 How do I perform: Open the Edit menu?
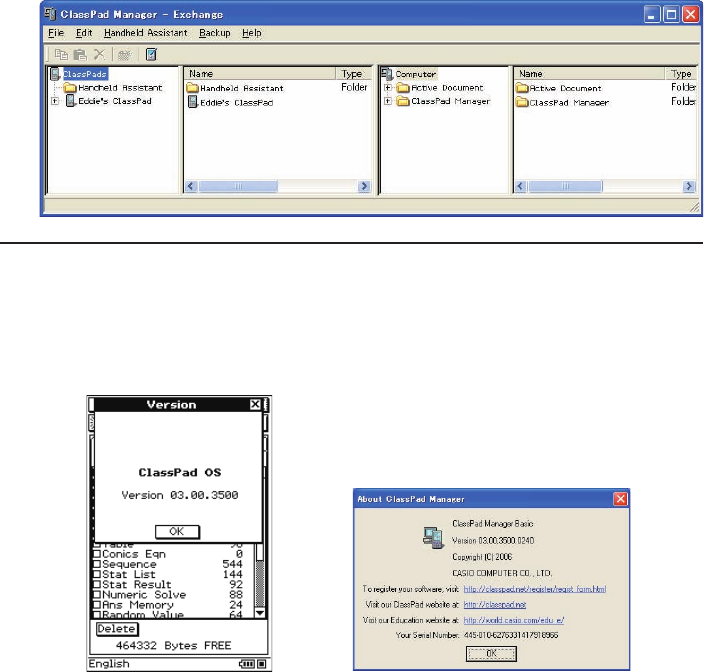84,33
